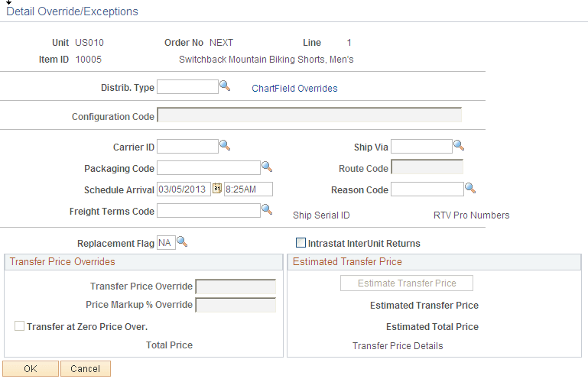Click the Total Price label

click(169, 345)
